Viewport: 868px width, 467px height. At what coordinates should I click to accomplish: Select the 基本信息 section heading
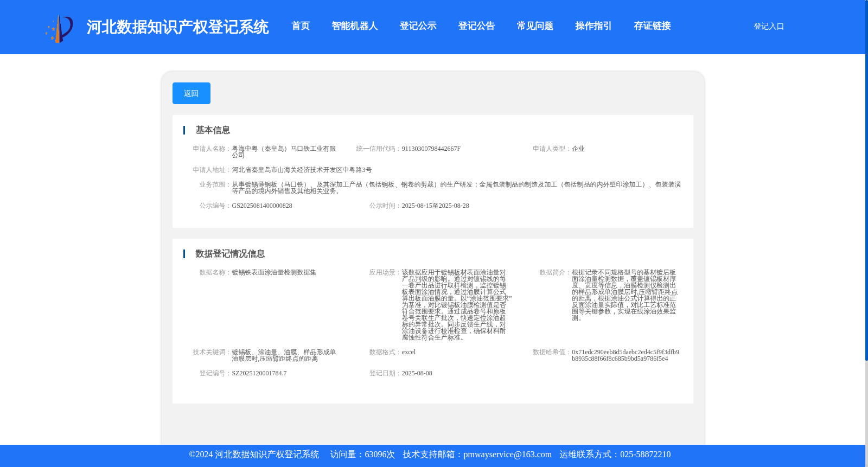(x=213, y=130)
